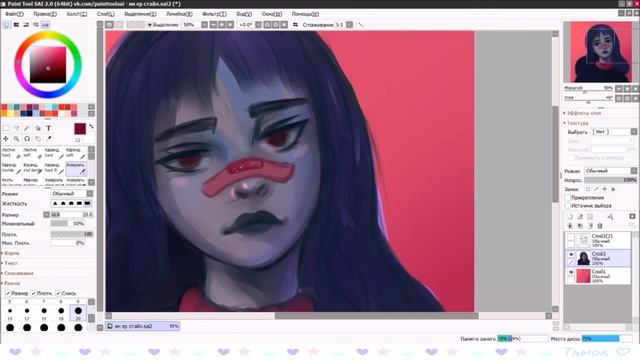Select the Move tool
Viewport: 640px width, 360px height.
click(6, 139)
